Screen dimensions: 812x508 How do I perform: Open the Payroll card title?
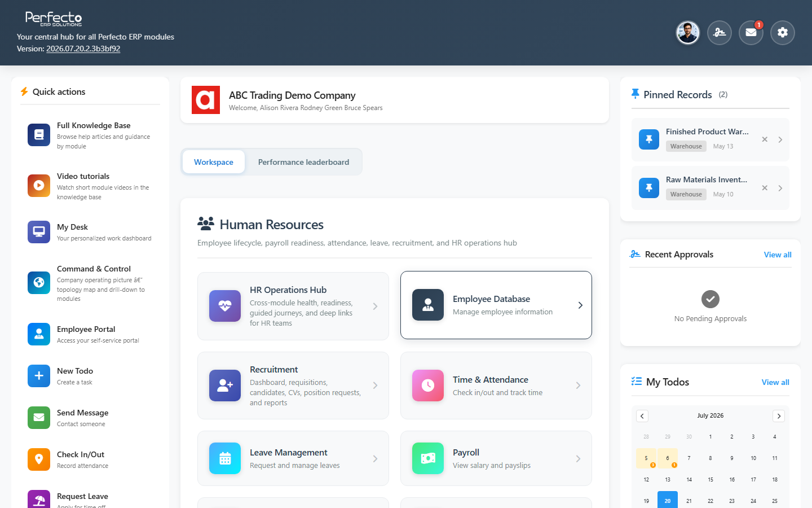coord(466,452)
